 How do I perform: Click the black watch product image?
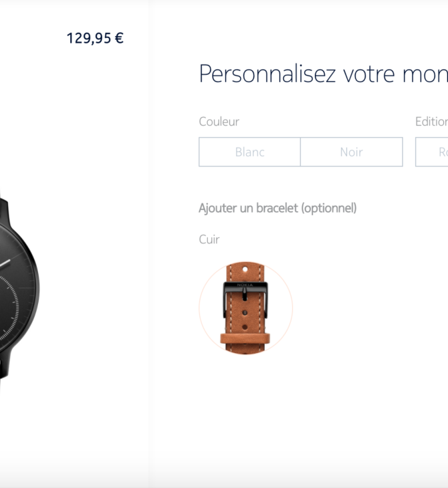19,289
